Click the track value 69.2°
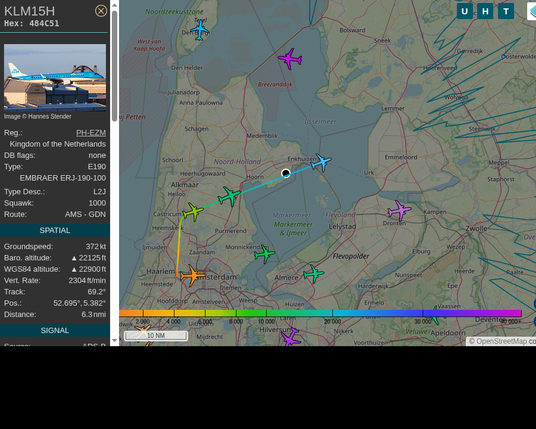 [97, 292]
